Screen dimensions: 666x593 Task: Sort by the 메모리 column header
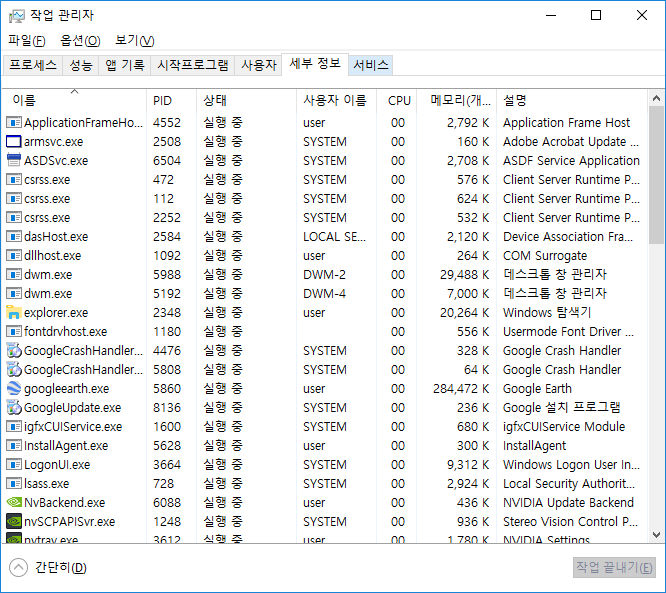(457, 100)
